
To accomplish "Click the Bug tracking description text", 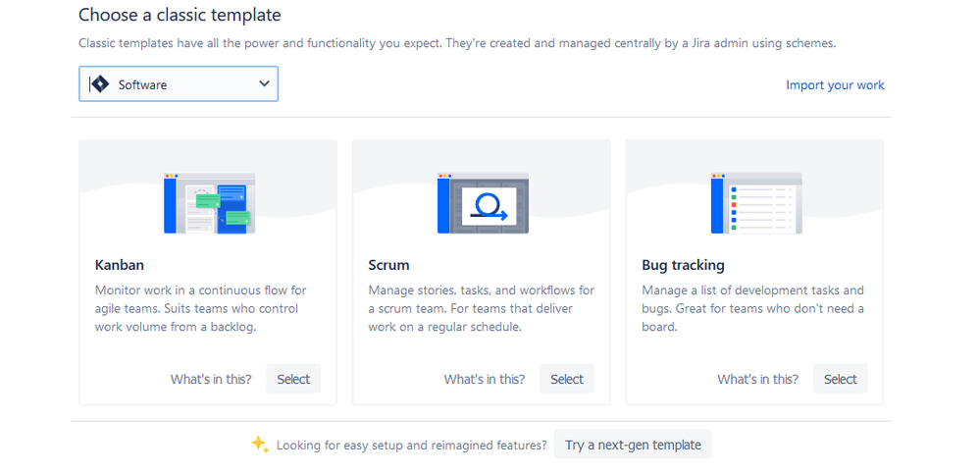I will point(753,308).
